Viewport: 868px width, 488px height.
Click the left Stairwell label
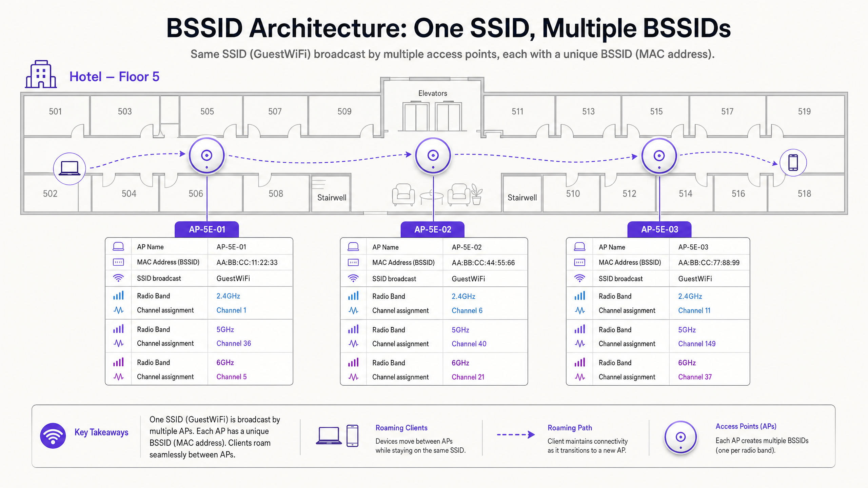(332, 198)
